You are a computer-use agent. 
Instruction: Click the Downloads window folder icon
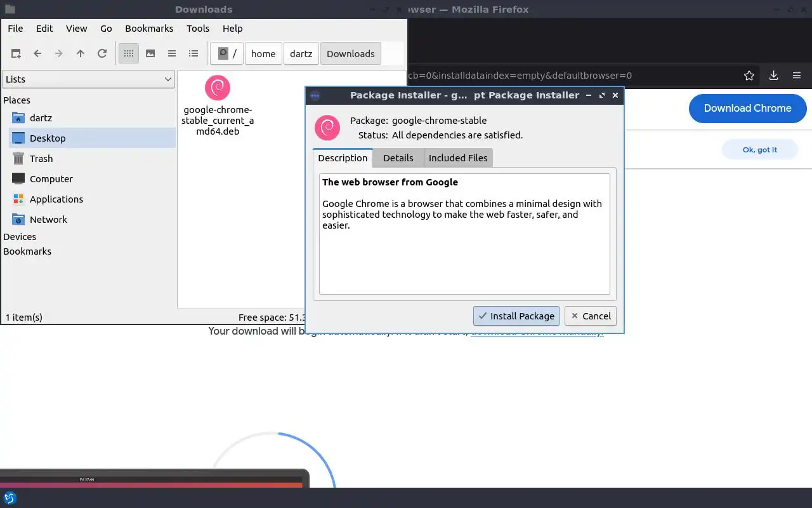click(x=10, y=10)
